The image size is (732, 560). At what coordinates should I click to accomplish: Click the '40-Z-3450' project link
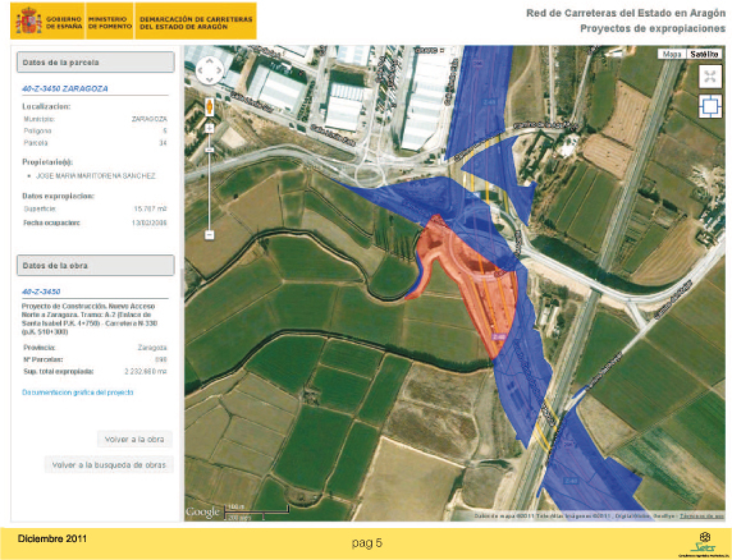[41, 292]
